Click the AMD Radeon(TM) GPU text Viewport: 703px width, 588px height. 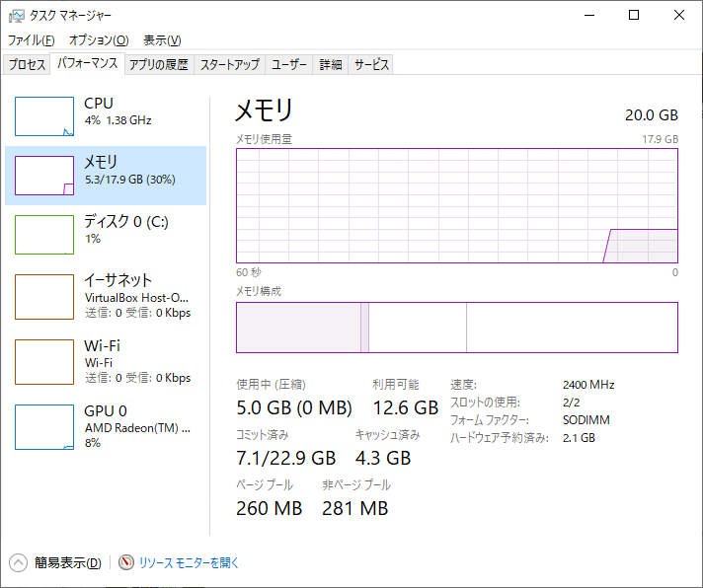click(x=137, y=428)
